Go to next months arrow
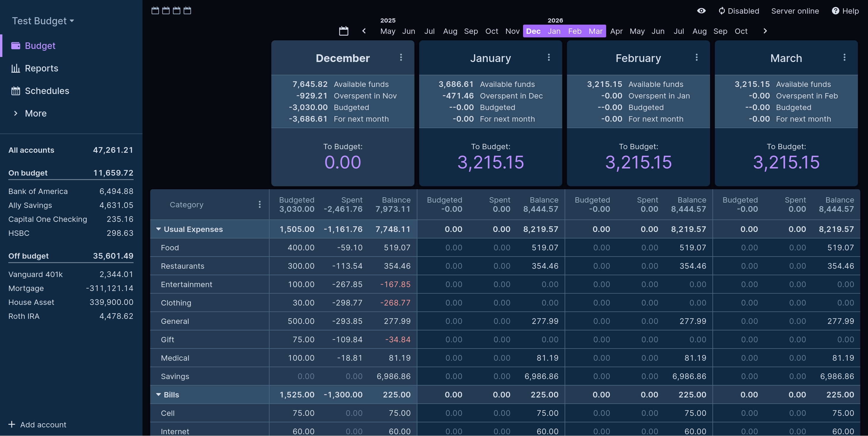Screen dimensions: 868x436 [x=765, y=31]
